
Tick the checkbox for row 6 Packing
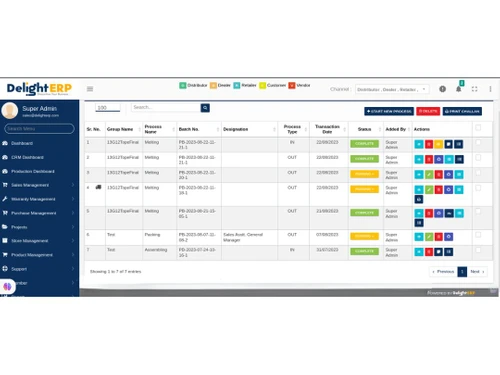[478, 235]
